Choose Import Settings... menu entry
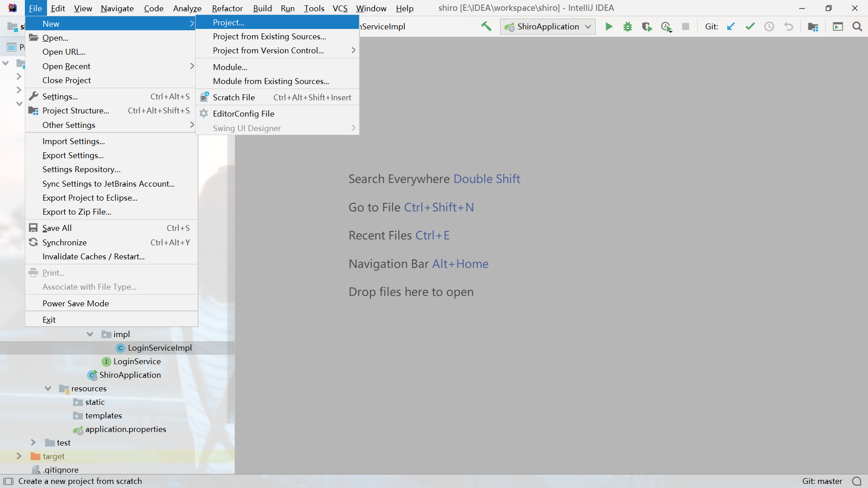 point(112,141)
